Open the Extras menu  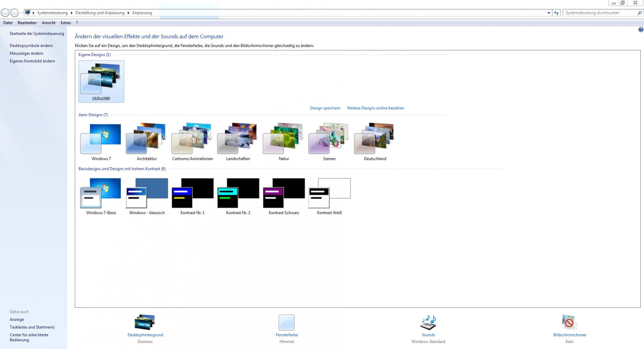(x=65, y=23)
